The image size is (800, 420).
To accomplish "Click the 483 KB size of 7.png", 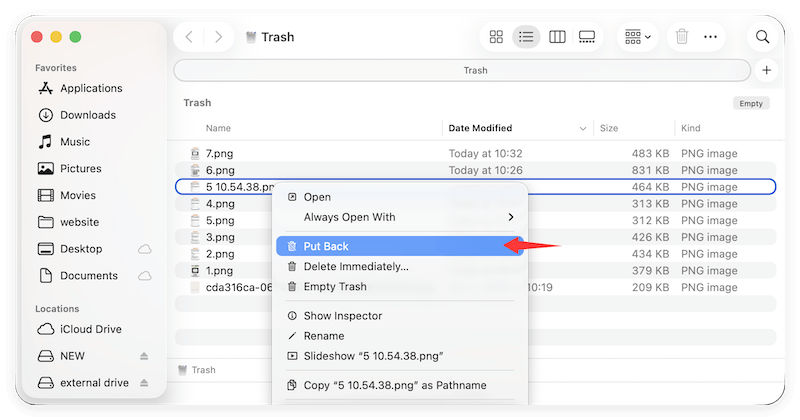I will (650, 154).
